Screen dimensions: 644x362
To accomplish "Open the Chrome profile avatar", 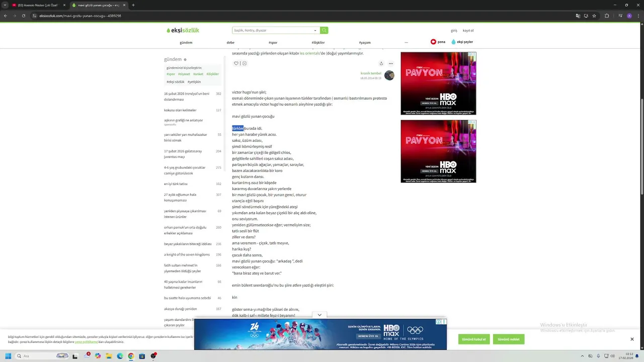I will (x=629, y=16).
